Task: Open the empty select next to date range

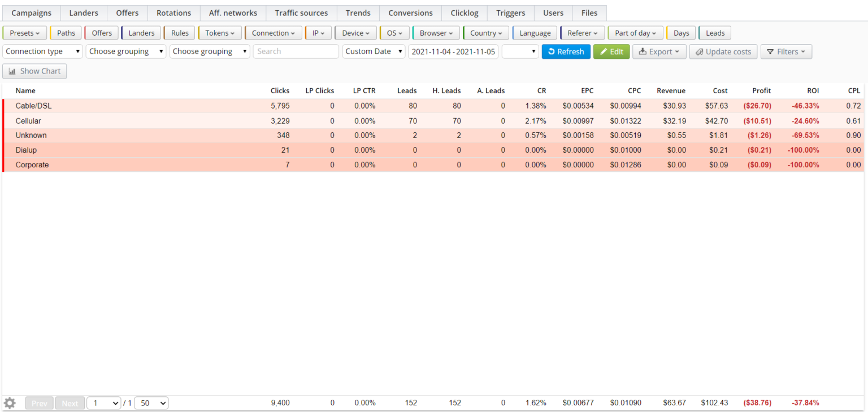Action: (520, 51)
